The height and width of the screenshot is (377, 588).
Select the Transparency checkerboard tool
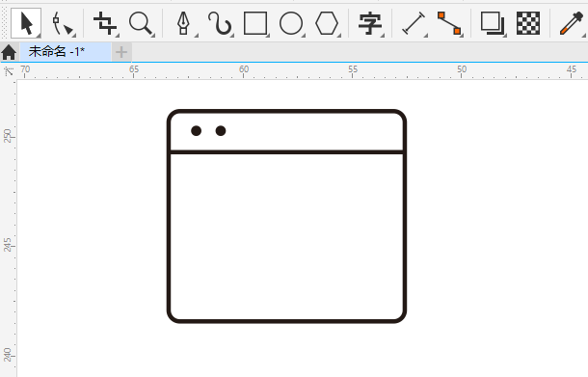click(x=528, y=23)
